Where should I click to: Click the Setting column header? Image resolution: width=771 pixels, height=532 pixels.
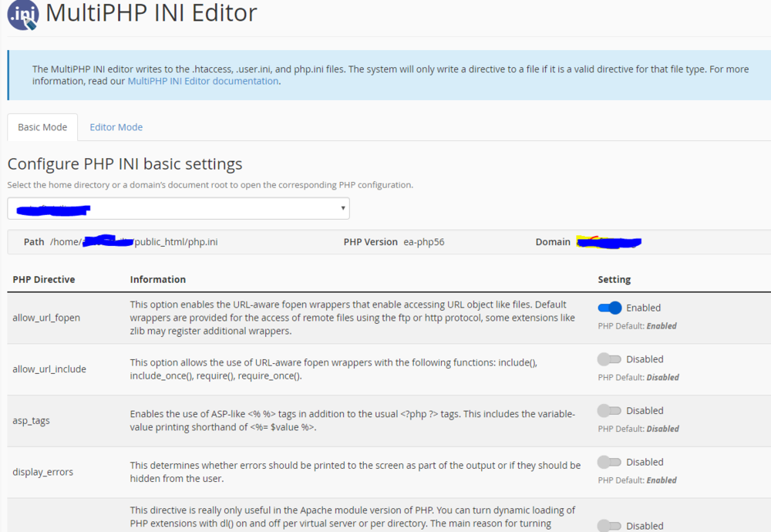[x=613, y=279]
